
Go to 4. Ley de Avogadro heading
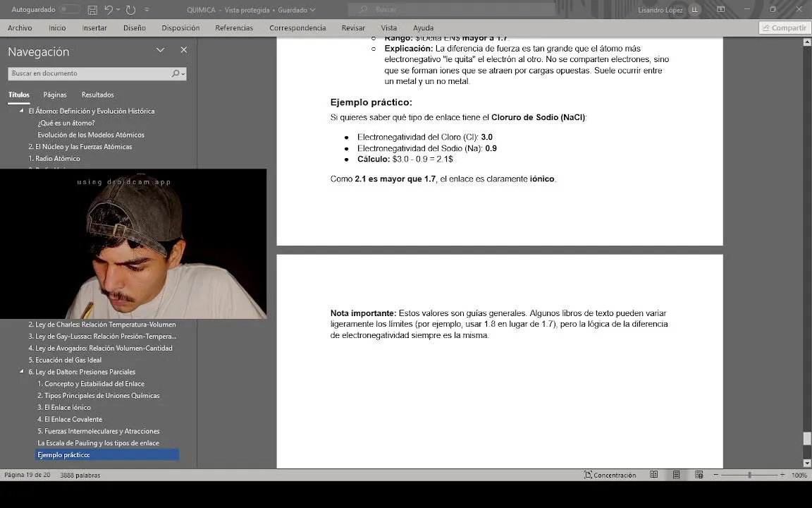101,349
